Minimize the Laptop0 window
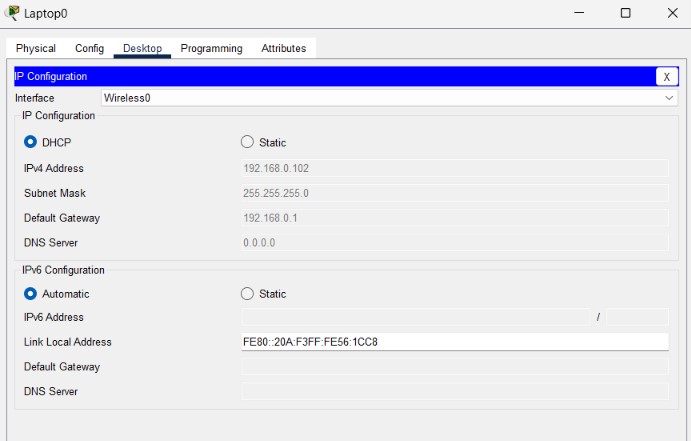The width and height of the screenshot is (691, 441). pyautogui.click(x=579, y=13)
